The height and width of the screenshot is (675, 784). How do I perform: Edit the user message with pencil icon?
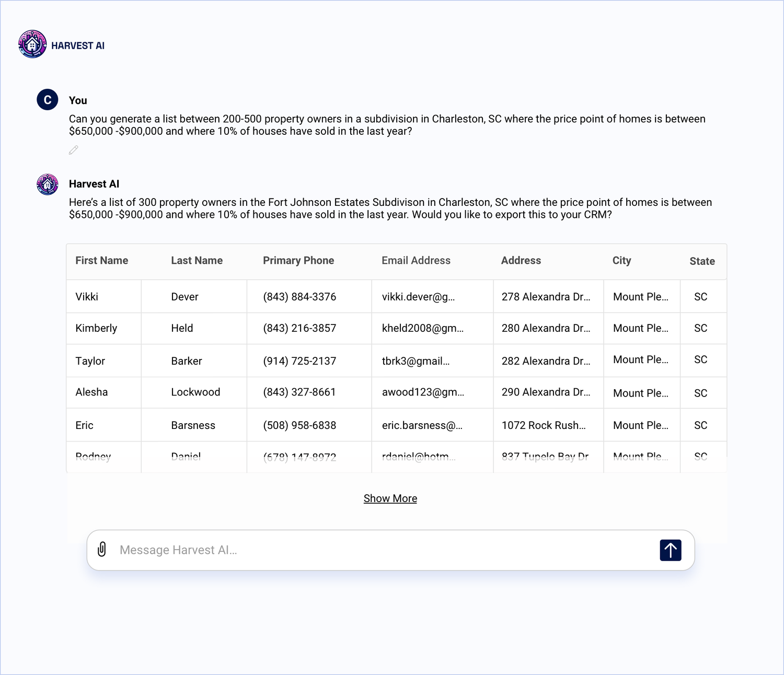(74, 150)
